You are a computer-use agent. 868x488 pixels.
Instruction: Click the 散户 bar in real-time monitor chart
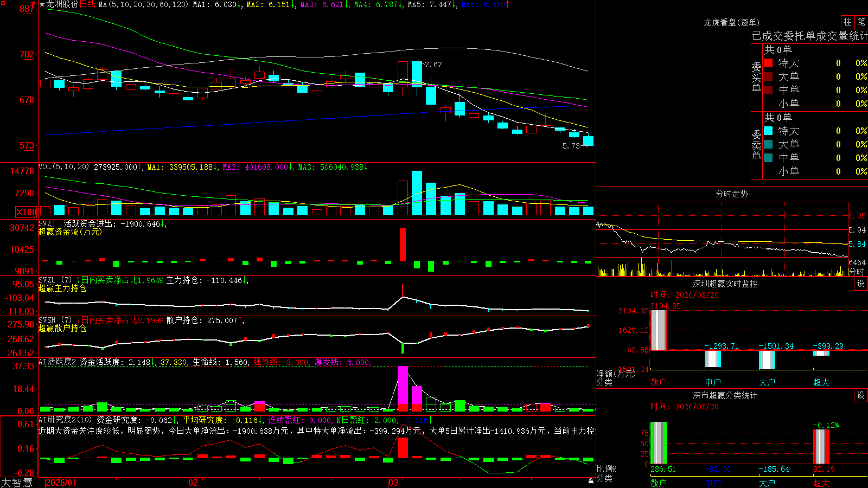tap(659, 330)
